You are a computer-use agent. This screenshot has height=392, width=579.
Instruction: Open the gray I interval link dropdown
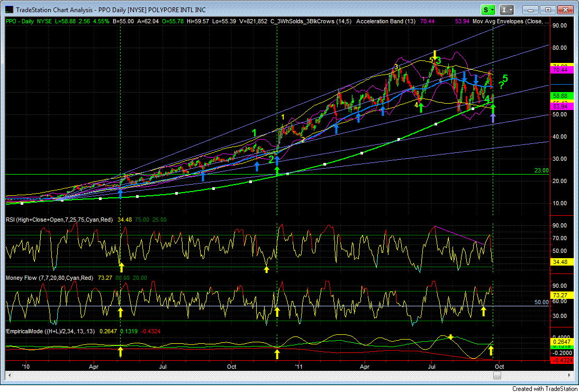point(506,10)
